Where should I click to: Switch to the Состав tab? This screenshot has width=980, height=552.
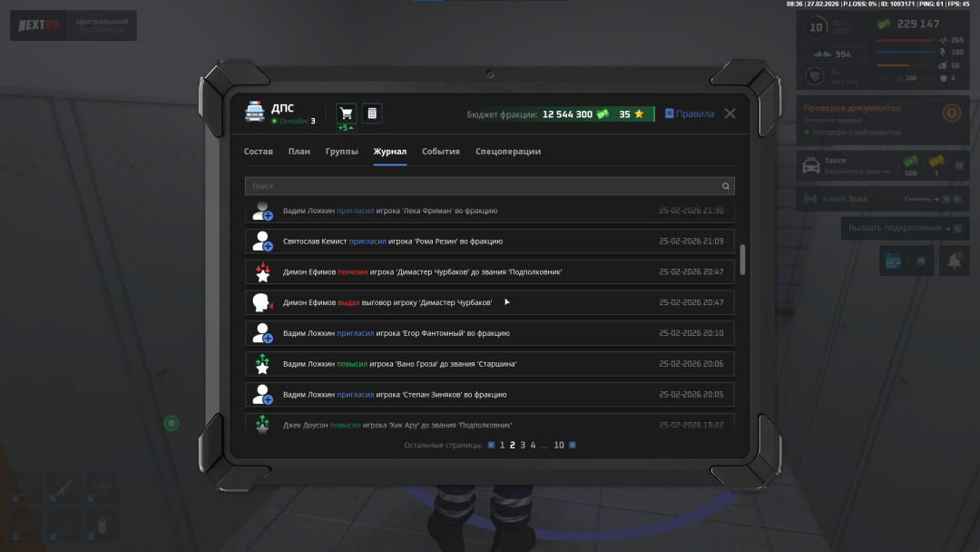(x=259, y=152)
